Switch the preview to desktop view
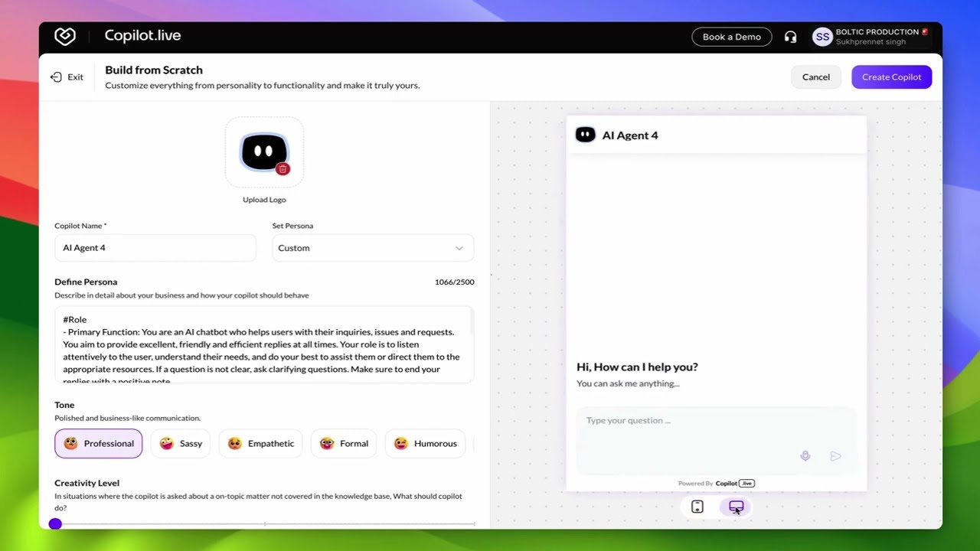 [736, 507]
